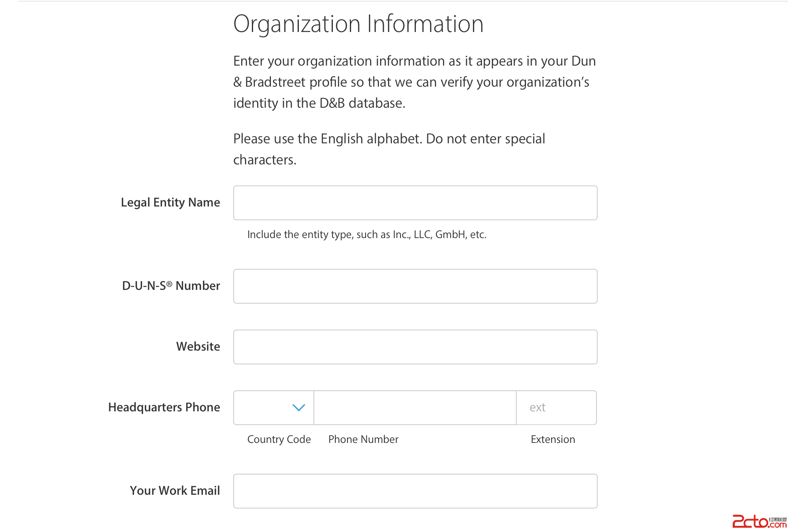Click the entity type hint text
788x532 pixels.
366,235
